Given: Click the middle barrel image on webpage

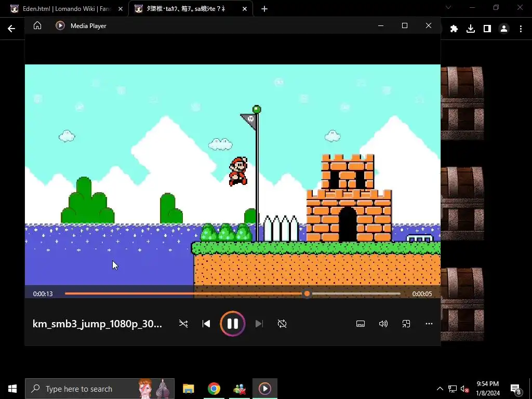Looking at the screenshot, I should point(462,203).
